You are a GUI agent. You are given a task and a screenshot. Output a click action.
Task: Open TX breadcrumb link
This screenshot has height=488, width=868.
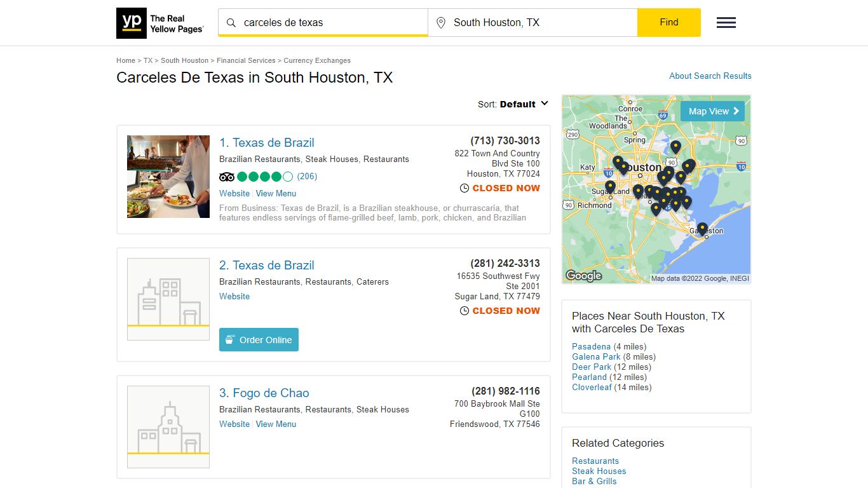click(148, 60)
